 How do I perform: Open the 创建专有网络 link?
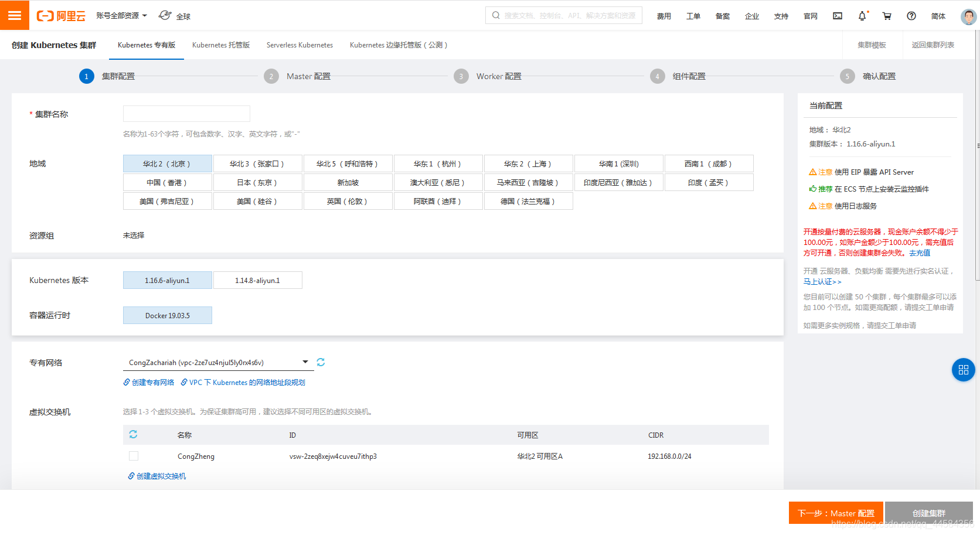click(x=149, y=382)
